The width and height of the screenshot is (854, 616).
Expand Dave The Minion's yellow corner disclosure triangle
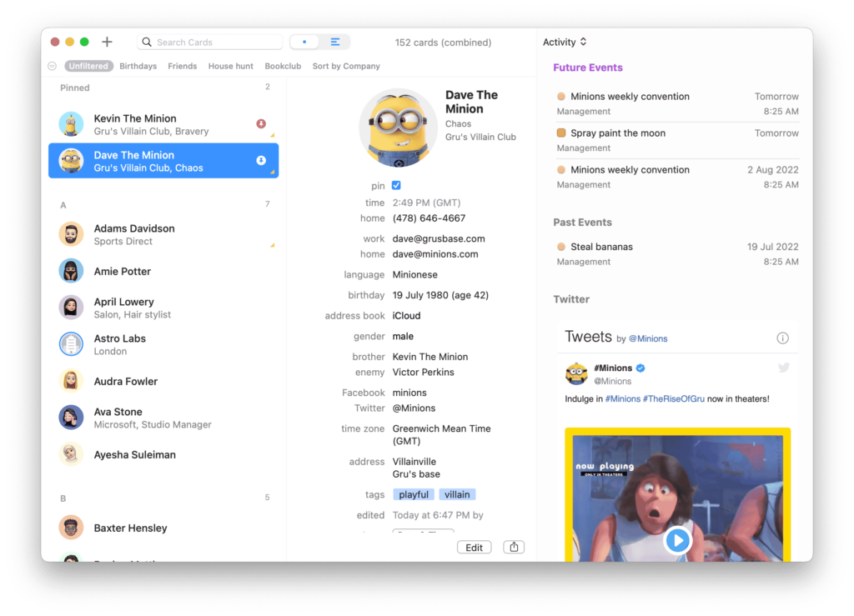click(x=274, y=170)
